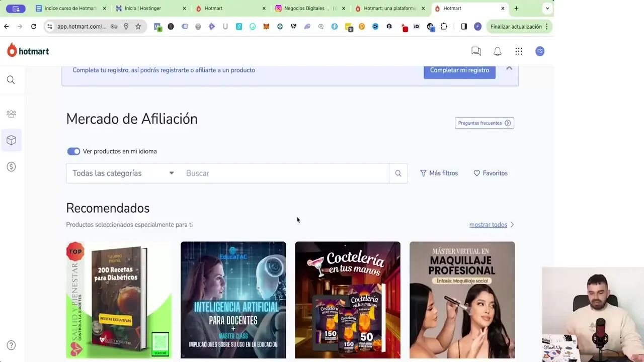Open the notifications bell
The image size is (644, 362).
497,51
